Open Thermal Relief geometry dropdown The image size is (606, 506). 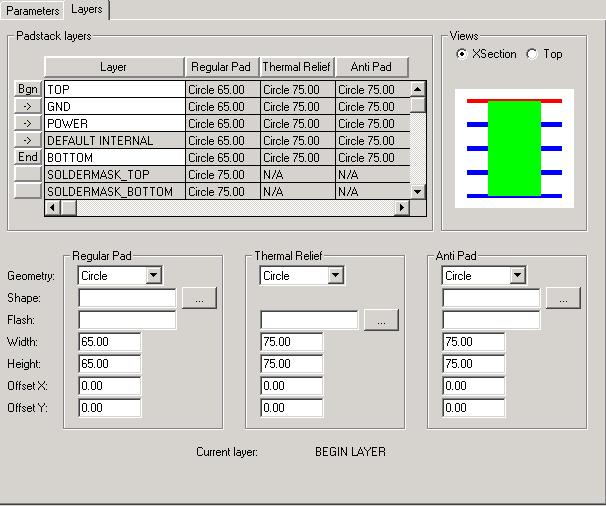pyautogui.click(x=335, y=275)
